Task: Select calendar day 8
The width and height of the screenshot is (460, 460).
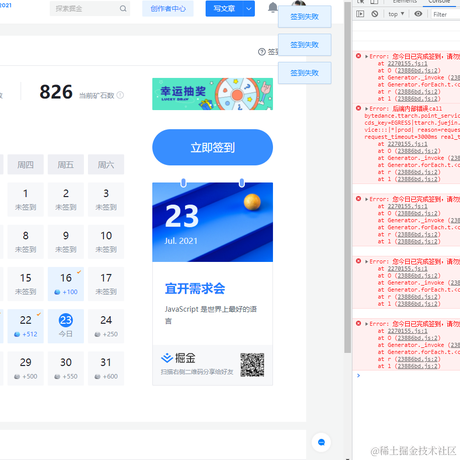Action: (26, 242)
